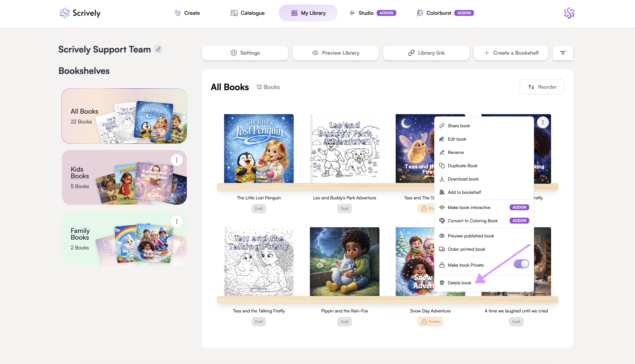The width and height of the screenshot is (635, 364).
Task: Open the three-dot menu on Kids Books shelf
Action: tap(177, 160)
